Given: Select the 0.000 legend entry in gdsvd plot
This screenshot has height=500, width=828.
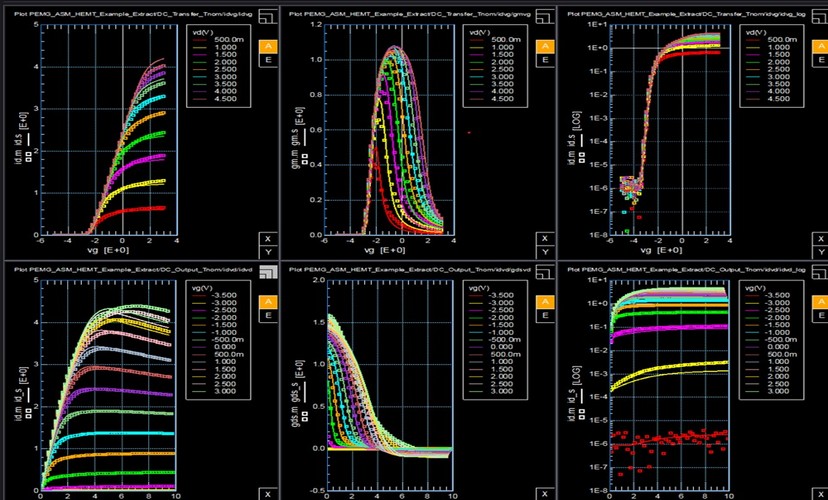Looking at the screenshot, I should pos(494,347).
